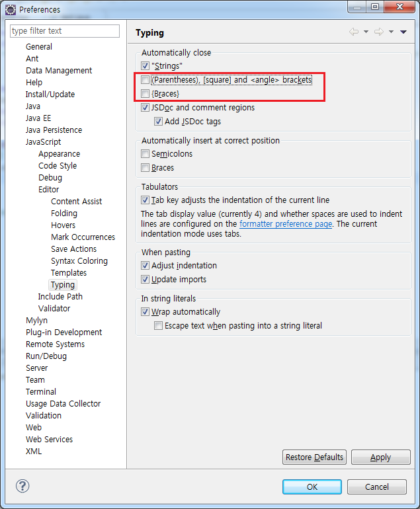Toggle Tab key adjusts indentation checkbox
The width and height of the screenshot is (420, 509).
point(146,200)
